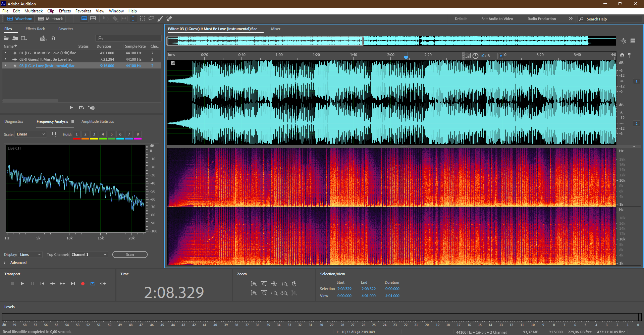Toggle channel 2 enable button

636,123
